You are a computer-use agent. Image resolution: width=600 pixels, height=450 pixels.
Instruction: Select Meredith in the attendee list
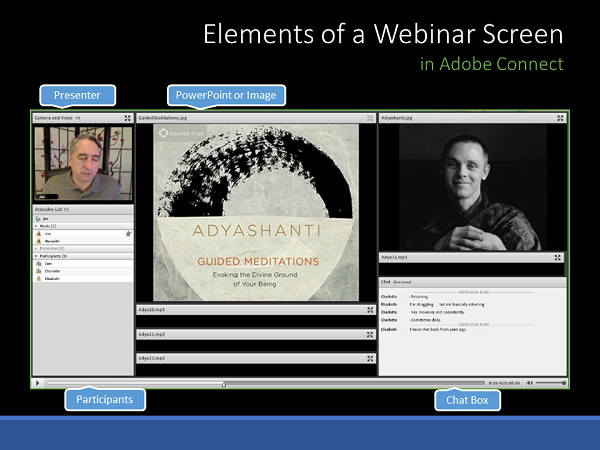point(83,241)
